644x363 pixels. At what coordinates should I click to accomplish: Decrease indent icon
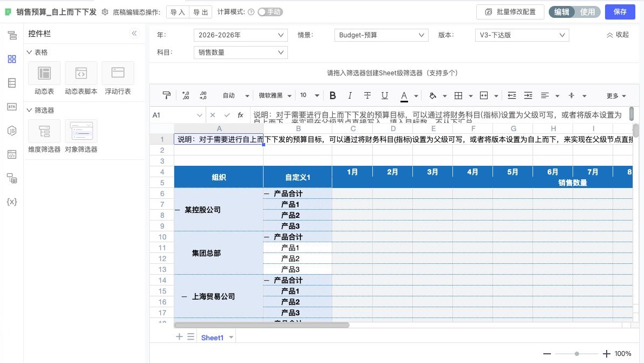(x=512, y=95)
